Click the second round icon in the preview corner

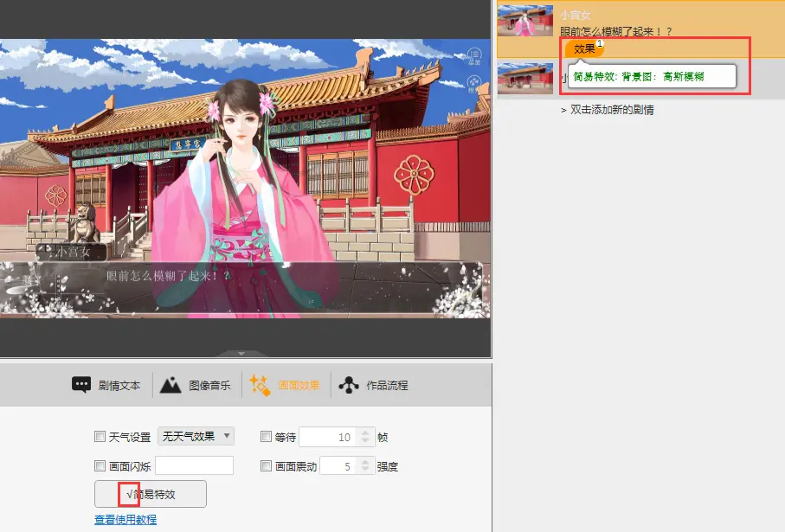point(475,83)
